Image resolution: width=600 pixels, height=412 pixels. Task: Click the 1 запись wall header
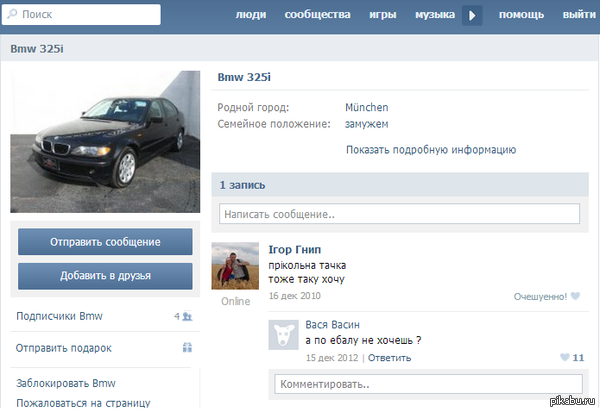point(242,185)
